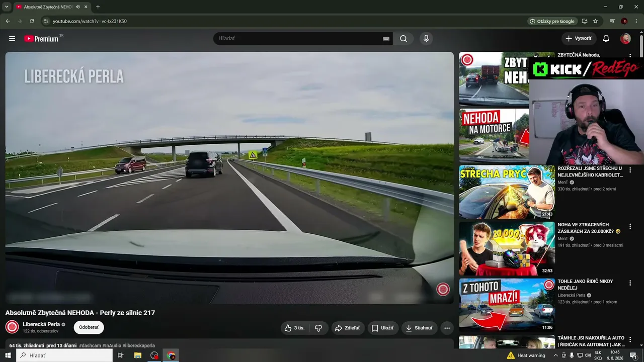Open TOHLE JAKO ŘIDIČ NIKDY NEDĚLEJ title
Screen dimensions: 644x362
(x=585, y=284)
